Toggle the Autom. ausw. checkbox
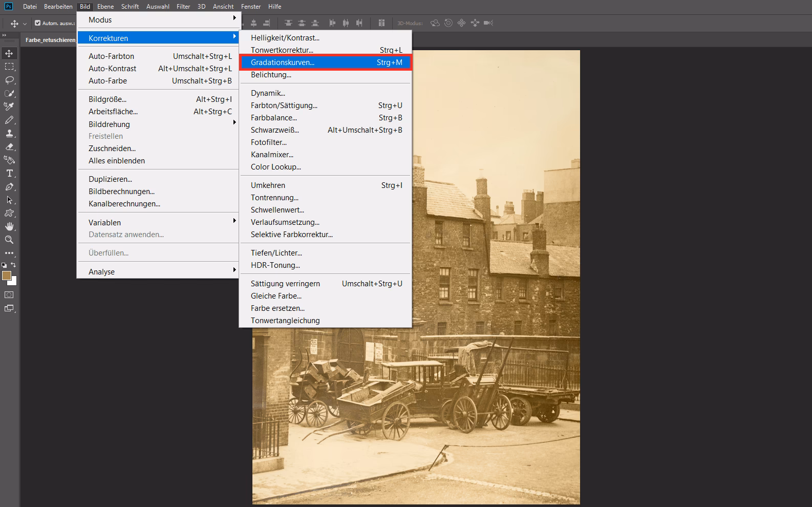Image resolution: width=812 pixels, height=507 pixels. [37, 23]
